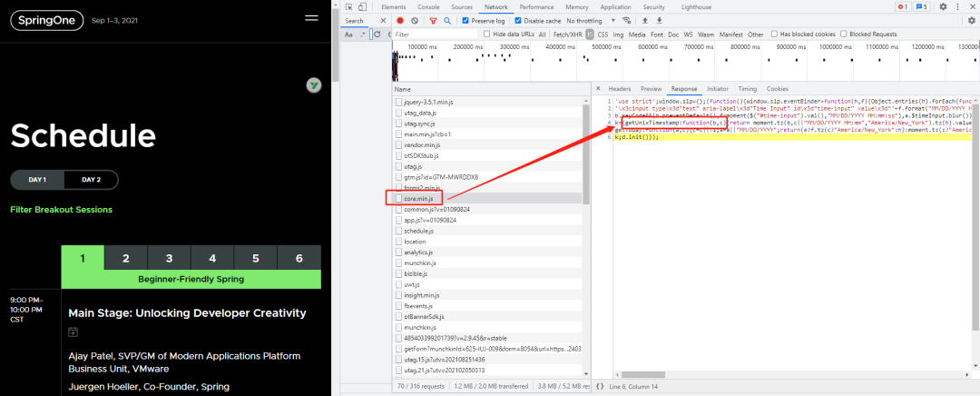Viewport: 980px width, 396px height.
Task: Switch schedule to DAY 2
Action: (92, 180)
